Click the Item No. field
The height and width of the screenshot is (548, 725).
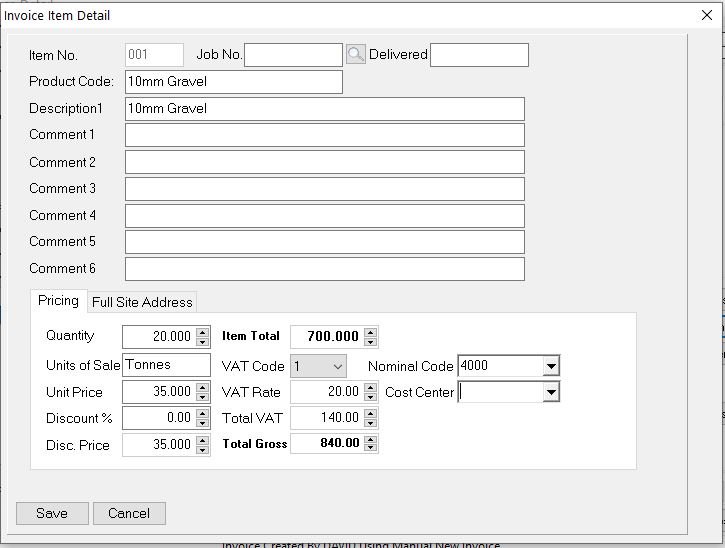(154, 55)
